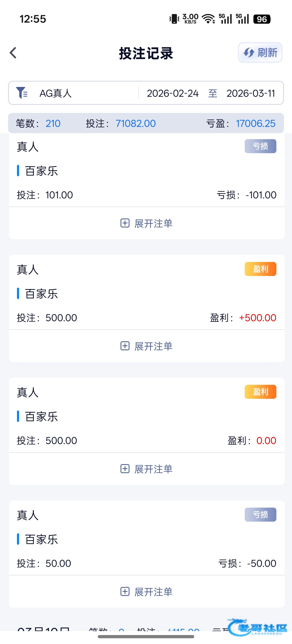Tap the refresh arrows icon
The width and height of the screenshot is (292, 644).
tap(249, 53)
